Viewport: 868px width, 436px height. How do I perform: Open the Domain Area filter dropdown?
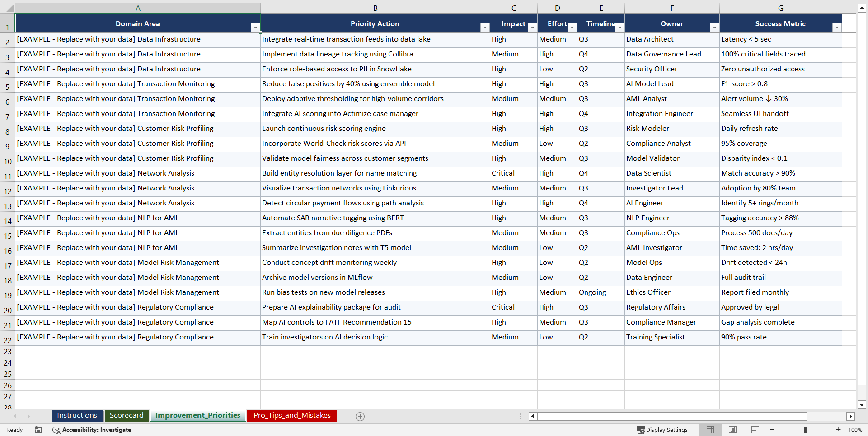point(256,28)
